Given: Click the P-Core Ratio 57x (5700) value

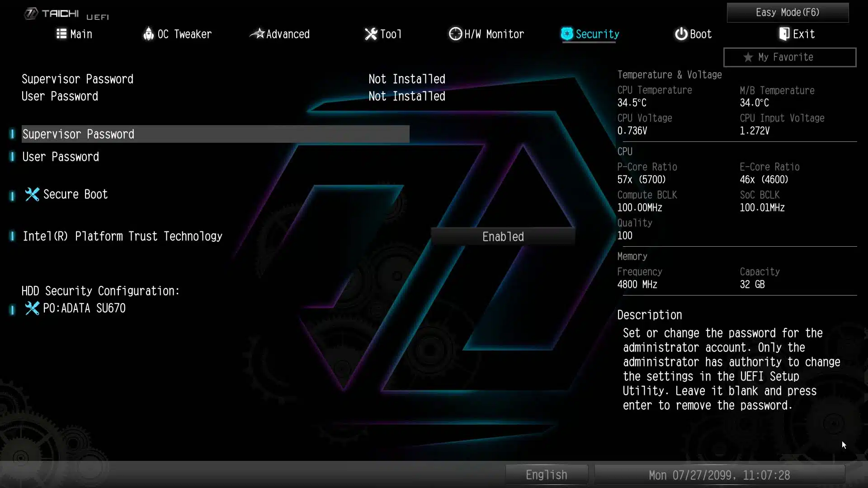Looking at the screenshot, I should [642, 180].
